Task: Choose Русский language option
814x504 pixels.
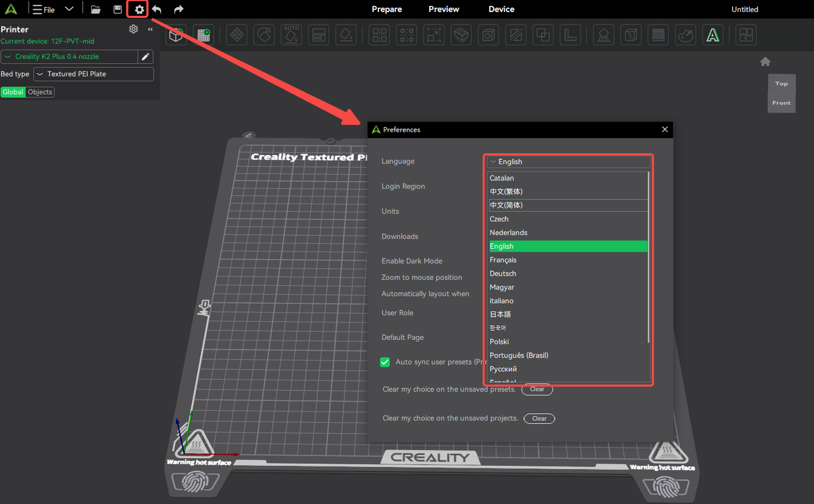Action: coord(567,369)
